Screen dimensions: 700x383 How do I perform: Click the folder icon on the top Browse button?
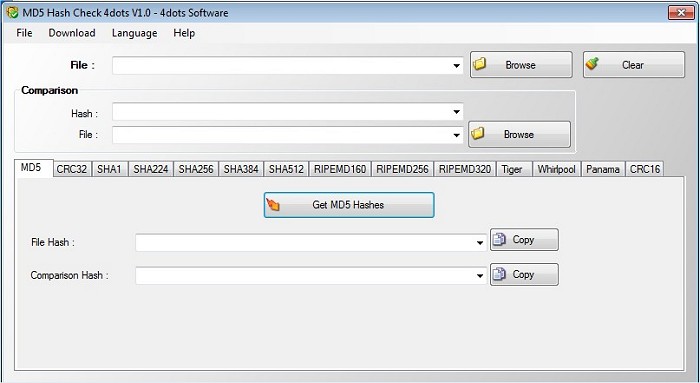(x=479, y=64)
